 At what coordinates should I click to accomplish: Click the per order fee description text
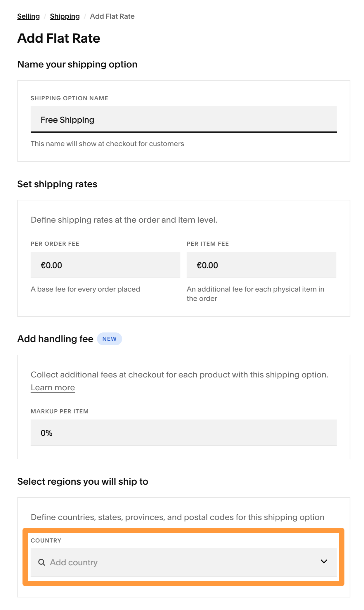pos(85,289)
